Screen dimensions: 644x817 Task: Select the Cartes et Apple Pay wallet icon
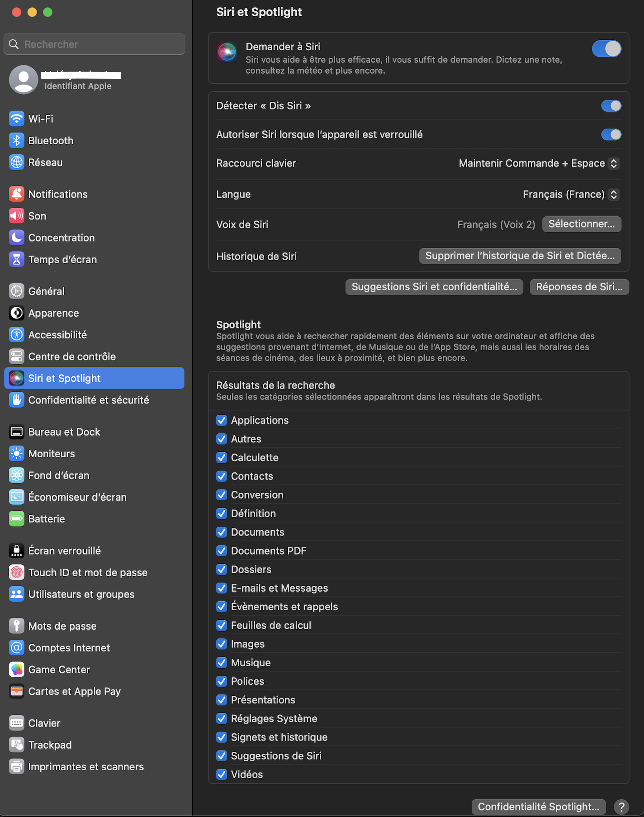point(17,691)
